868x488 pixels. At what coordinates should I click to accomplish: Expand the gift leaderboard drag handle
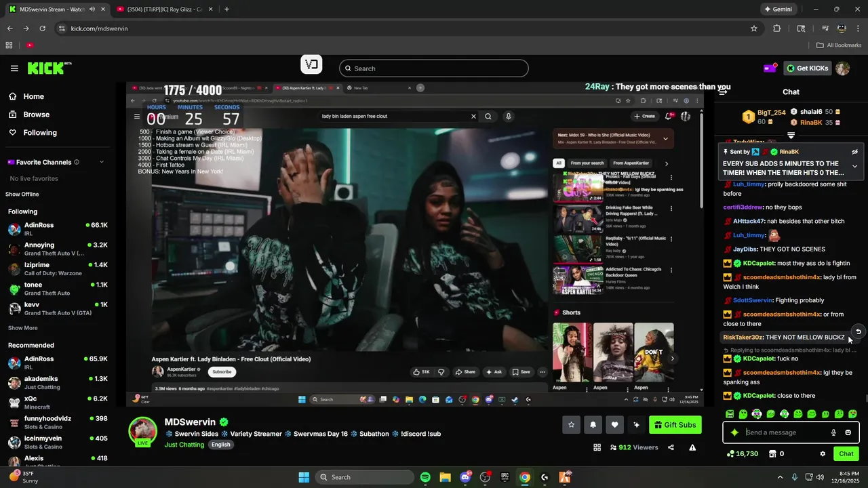point(791,136)
